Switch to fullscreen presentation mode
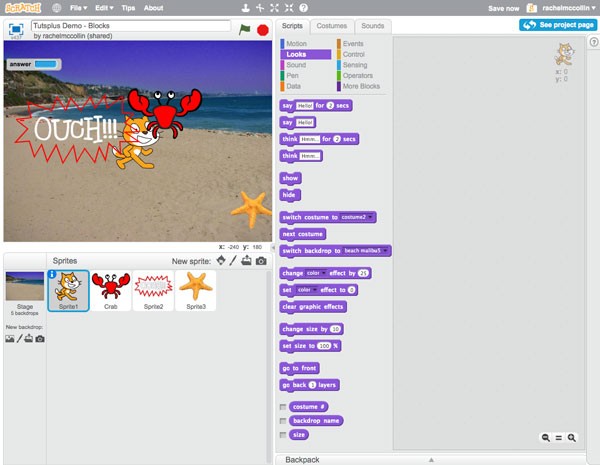Image resolution: width=600 pixels, height=465 pixels. [16, 29]
